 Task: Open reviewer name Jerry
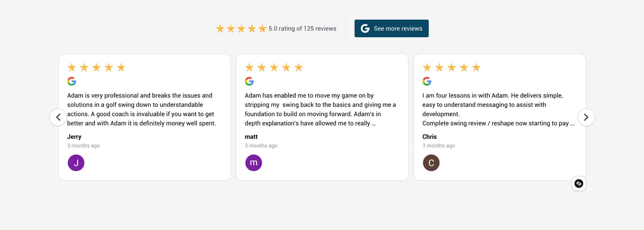[74, 137]
